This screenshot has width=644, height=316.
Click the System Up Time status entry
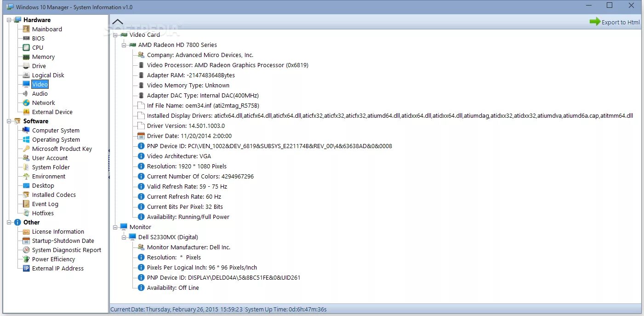coord(285,309)
